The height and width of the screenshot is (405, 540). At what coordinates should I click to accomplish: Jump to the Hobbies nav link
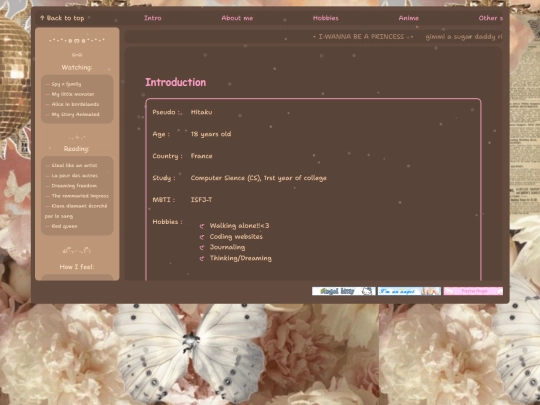point(325,18)
